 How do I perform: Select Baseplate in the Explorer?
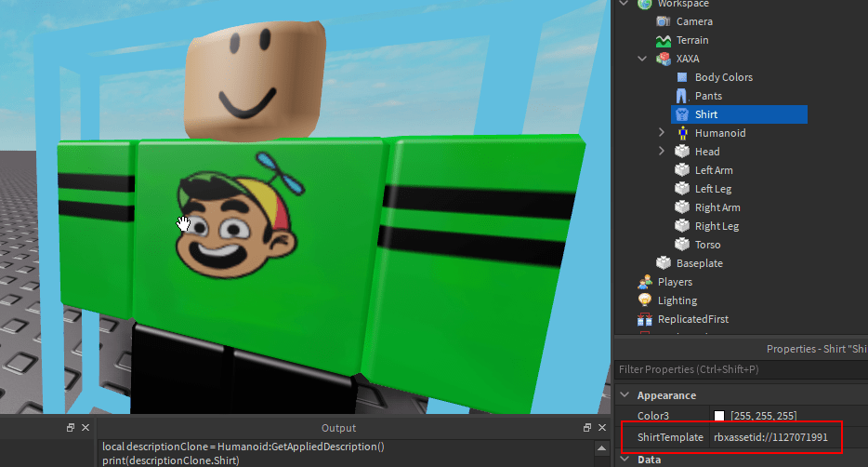coord(699,263)
